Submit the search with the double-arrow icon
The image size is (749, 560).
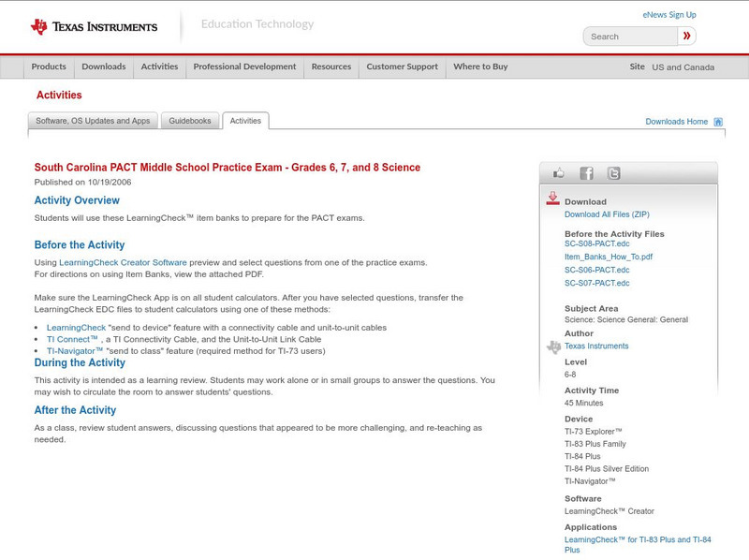click(x=687, y=36)
